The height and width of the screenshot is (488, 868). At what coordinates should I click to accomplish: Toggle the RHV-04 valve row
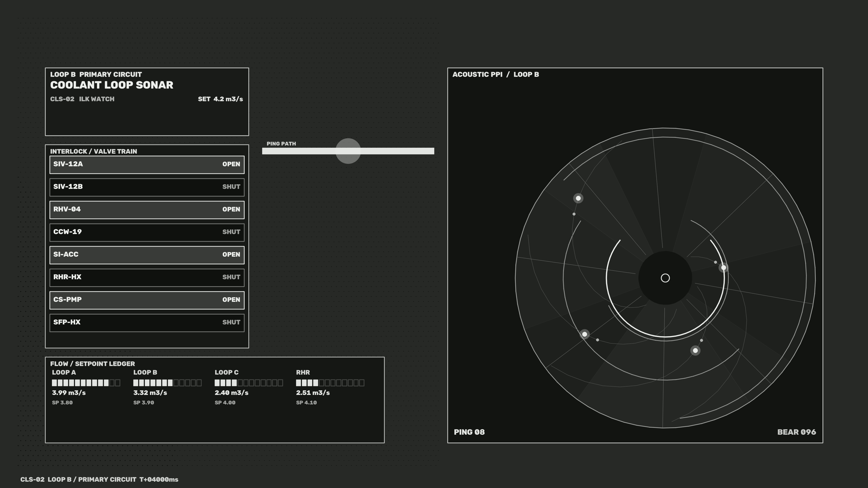click(x=147, y=210)
